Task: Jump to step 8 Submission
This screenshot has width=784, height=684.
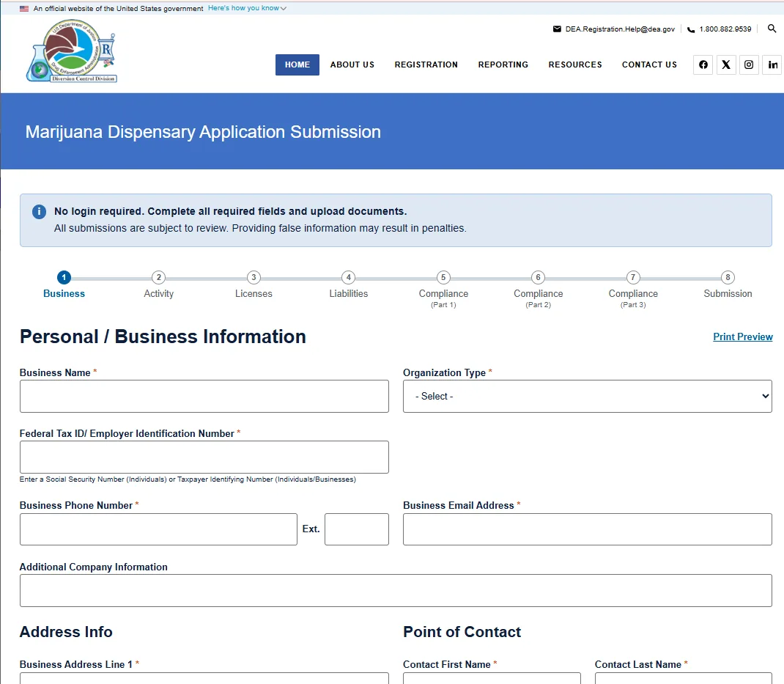Action: click(x=728, y=286)
